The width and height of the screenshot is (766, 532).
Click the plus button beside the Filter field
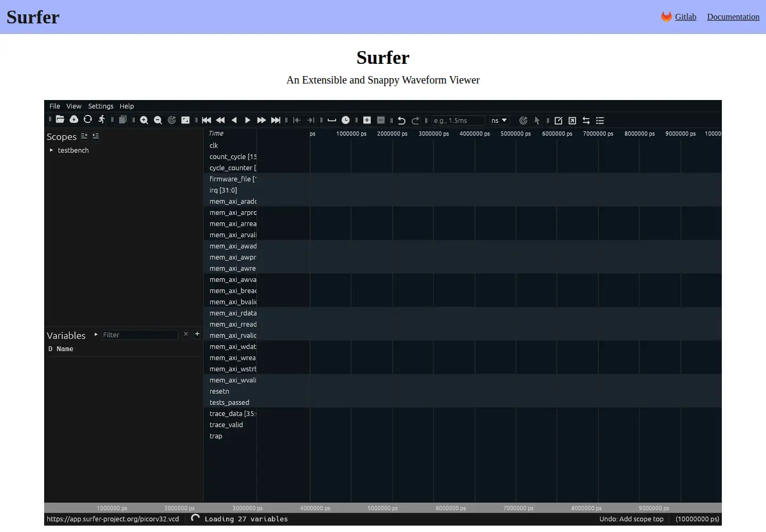(197, 334)
